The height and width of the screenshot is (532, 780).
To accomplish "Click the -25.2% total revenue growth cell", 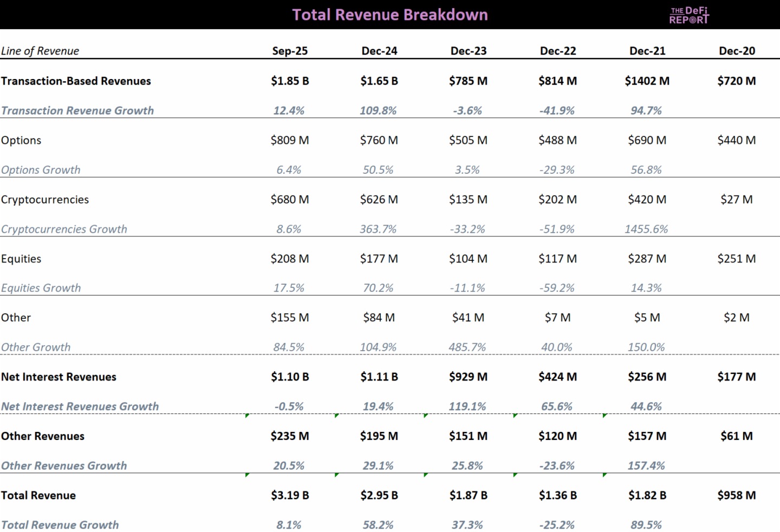I will [556, 525].
